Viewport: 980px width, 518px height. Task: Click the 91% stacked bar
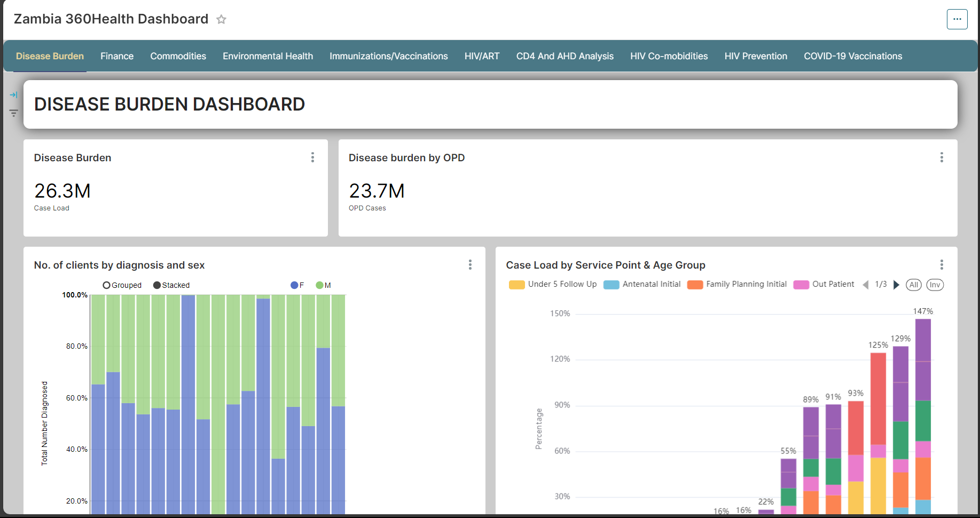(x=833, y=459)
